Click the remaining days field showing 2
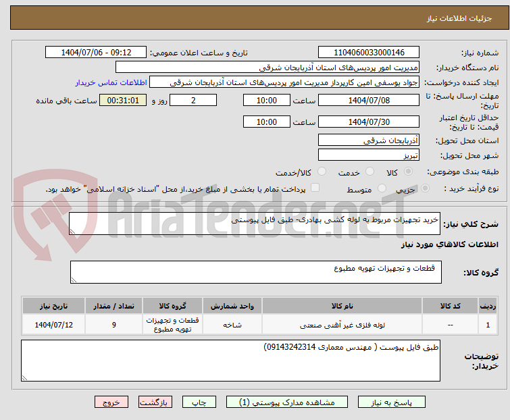 [193, 100]
